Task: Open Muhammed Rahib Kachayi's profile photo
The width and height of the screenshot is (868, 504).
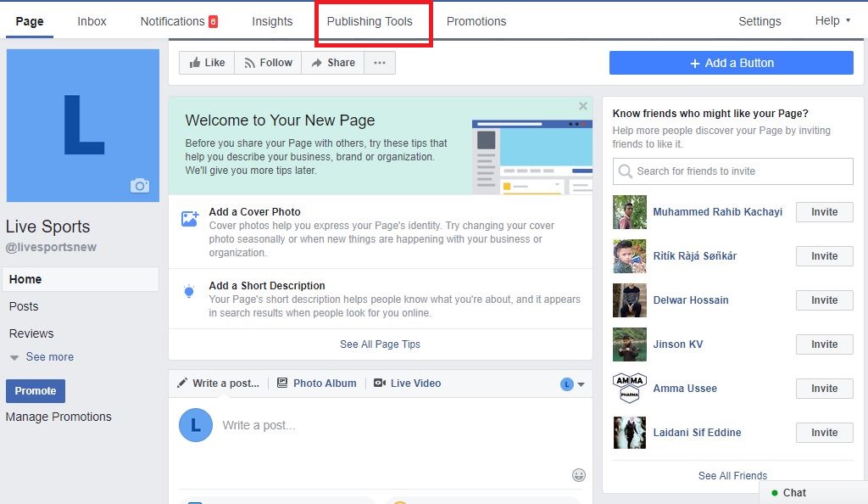Action: (x=630, y=212)
